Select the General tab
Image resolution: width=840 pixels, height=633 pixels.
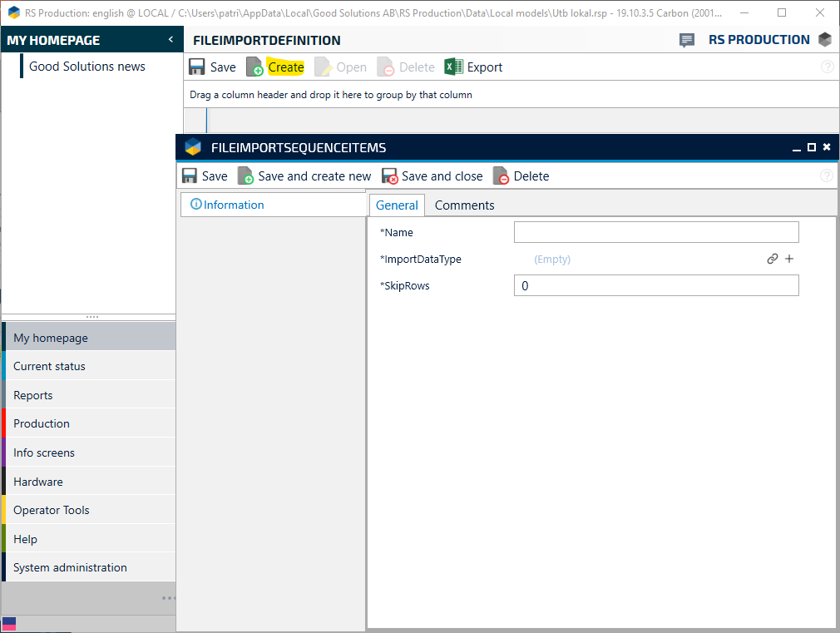[x=397, y=205]
